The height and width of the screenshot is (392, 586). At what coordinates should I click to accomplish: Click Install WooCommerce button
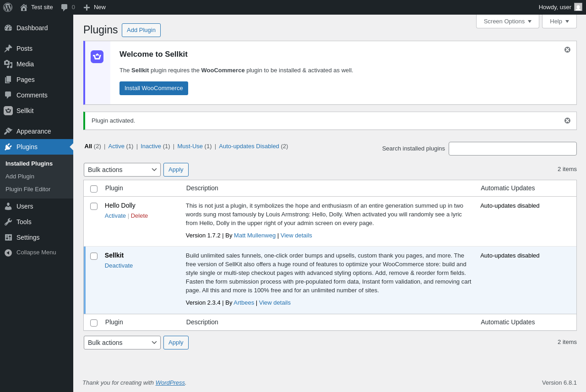(x=154, y=88)
